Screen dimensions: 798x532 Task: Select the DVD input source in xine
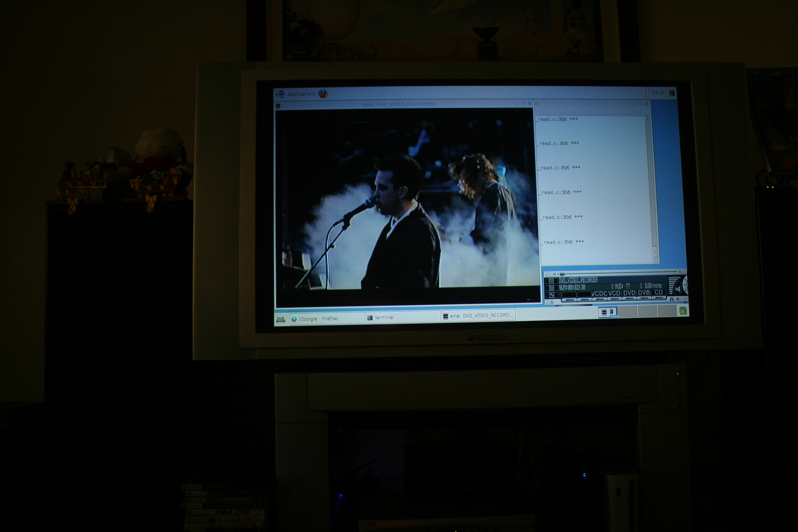(629, 293)
